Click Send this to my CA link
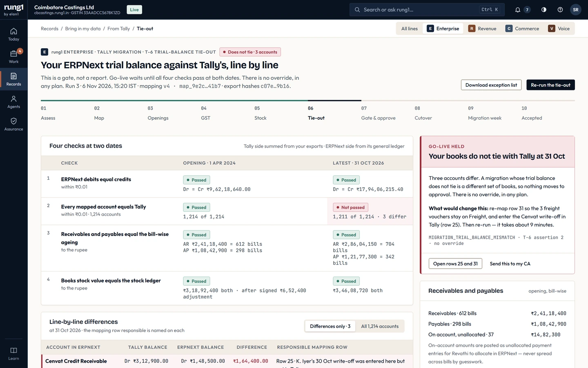Screen dimensions: 588x368 pos(510,264)
